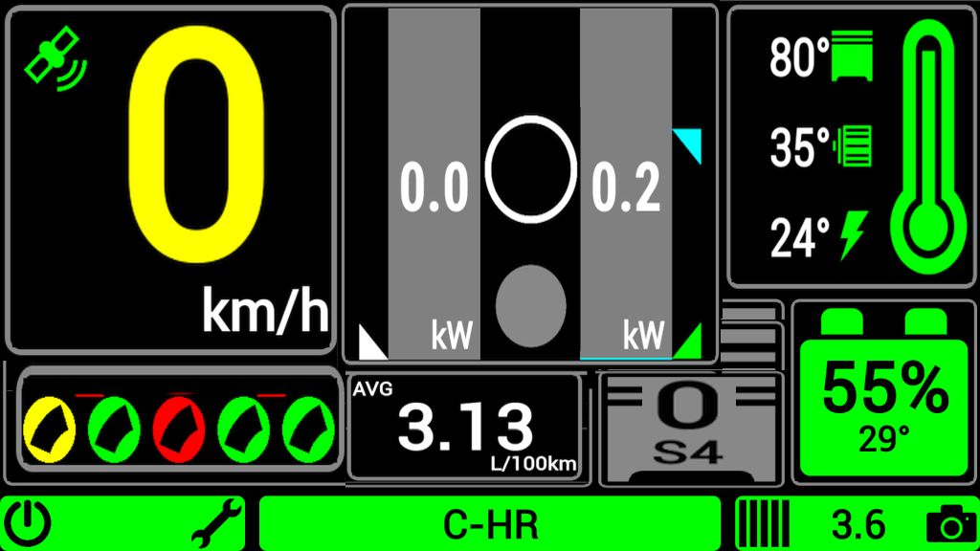Tap the 80° temperature reading
980x551 pixels.
(798, 56)
